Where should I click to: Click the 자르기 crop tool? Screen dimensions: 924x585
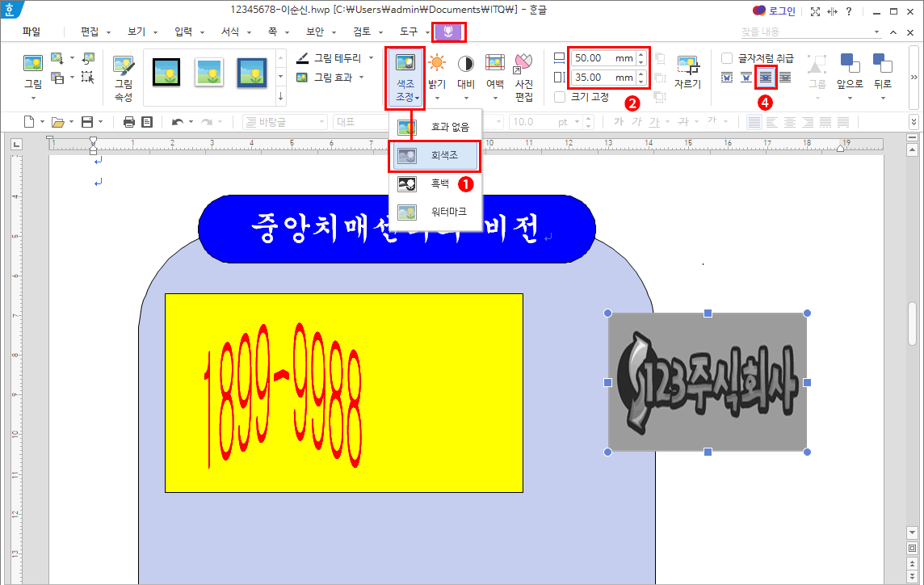687,71
